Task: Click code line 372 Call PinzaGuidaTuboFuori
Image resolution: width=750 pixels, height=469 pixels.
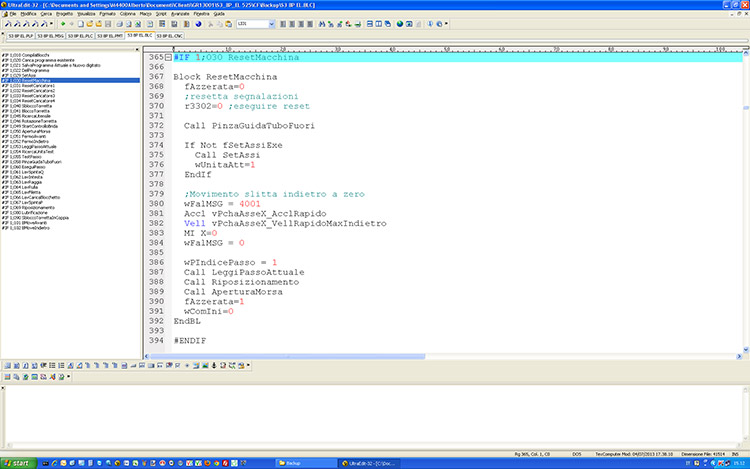Action: tap(249, 126)
